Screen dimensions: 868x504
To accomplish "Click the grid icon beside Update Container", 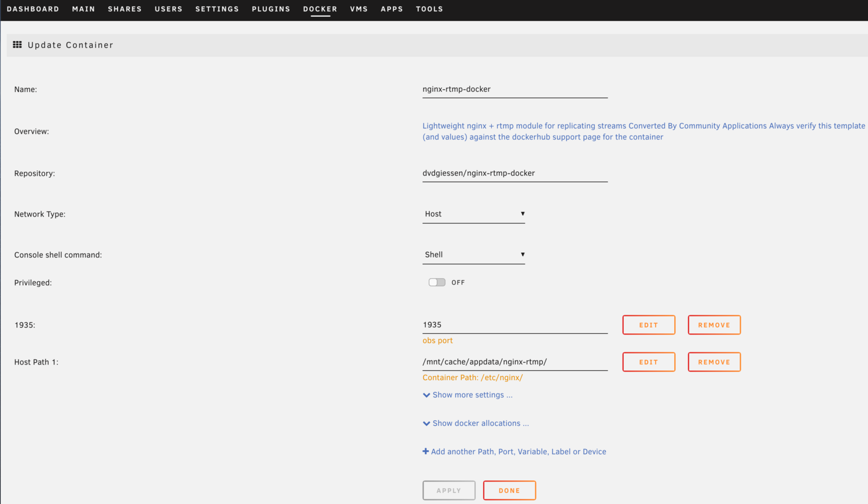I will pos(17,45).
